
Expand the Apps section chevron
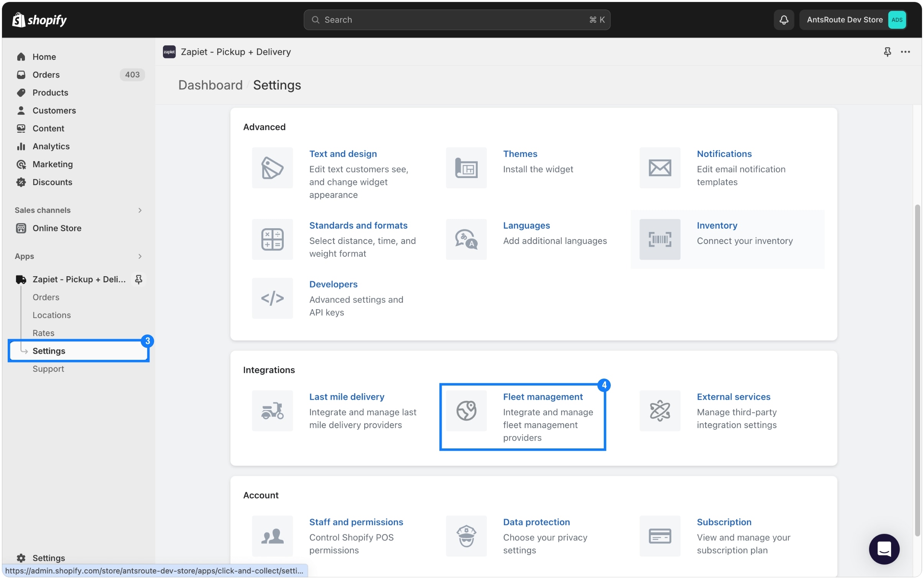tap(140, 256)
